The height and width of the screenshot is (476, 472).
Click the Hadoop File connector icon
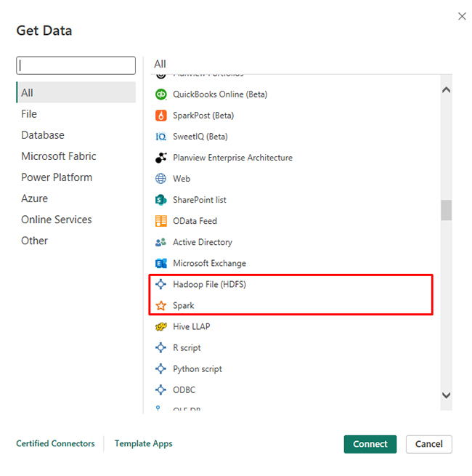coord(160,284)
